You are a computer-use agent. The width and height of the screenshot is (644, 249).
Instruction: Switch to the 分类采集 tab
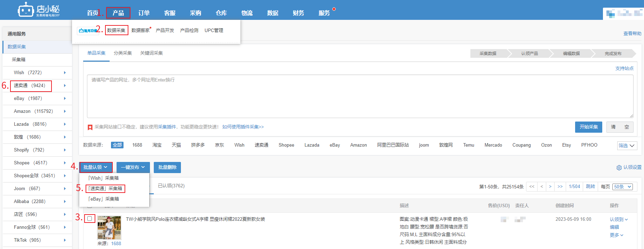[123, 53]
